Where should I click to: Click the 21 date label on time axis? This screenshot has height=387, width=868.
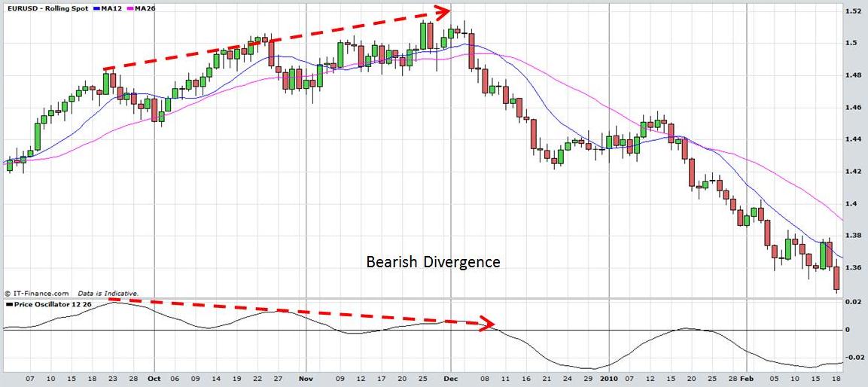coord(547,379)
